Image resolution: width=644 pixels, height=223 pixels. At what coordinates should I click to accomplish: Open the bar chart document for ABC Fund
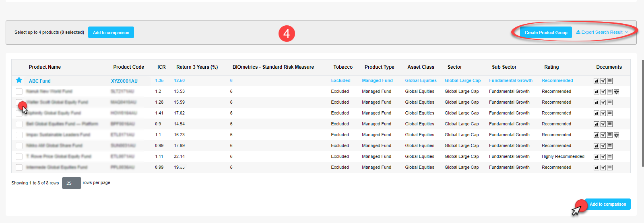[x=597, y=81]
